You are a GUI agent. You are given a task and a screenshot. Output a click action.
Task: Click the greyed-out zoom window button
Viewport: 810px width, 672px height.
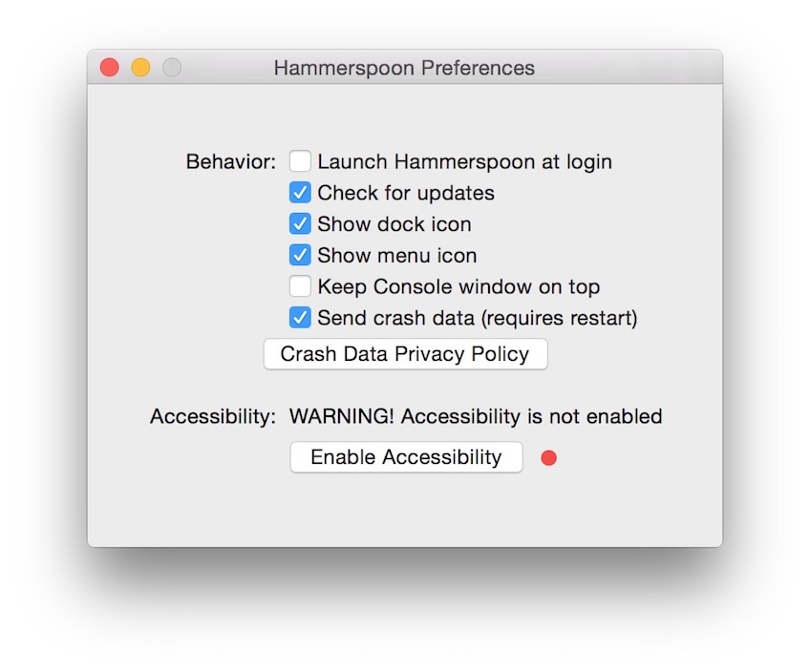(171, 68)
